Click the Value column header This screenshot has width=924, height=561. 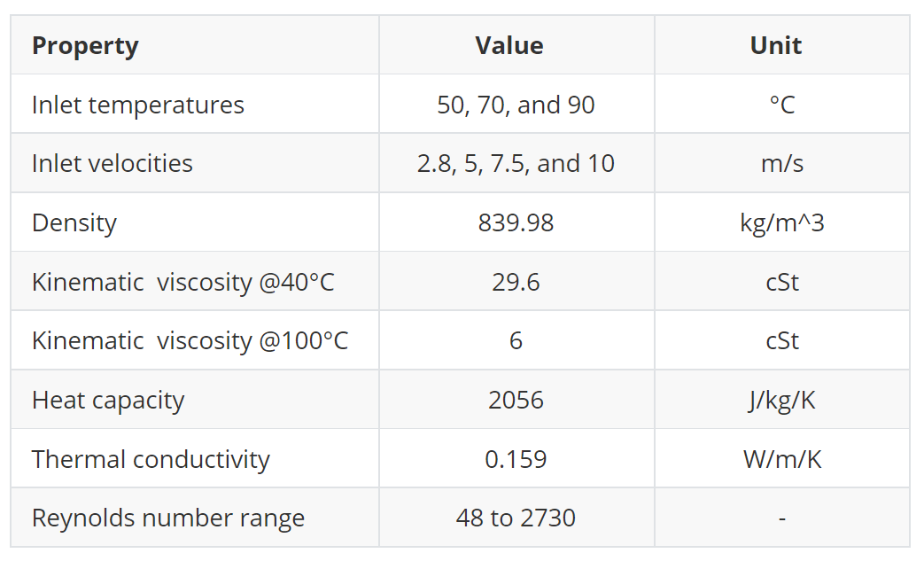coord(509,46)
